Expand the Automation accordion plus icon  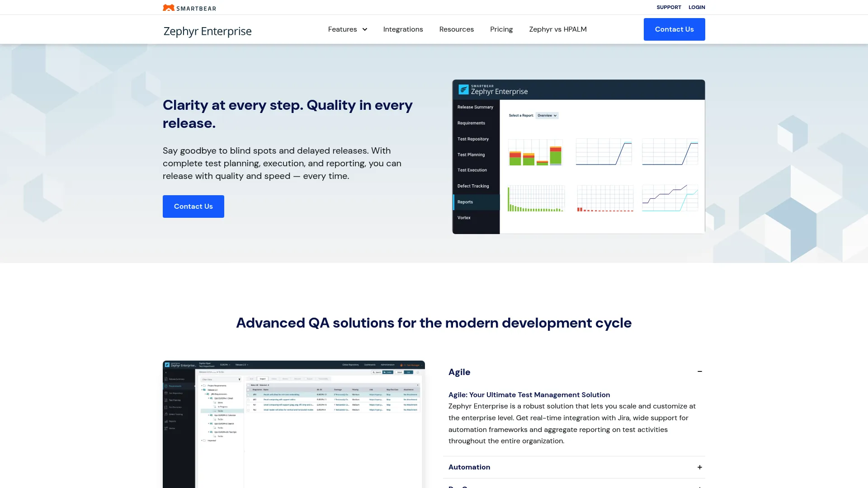pos(699,467)
